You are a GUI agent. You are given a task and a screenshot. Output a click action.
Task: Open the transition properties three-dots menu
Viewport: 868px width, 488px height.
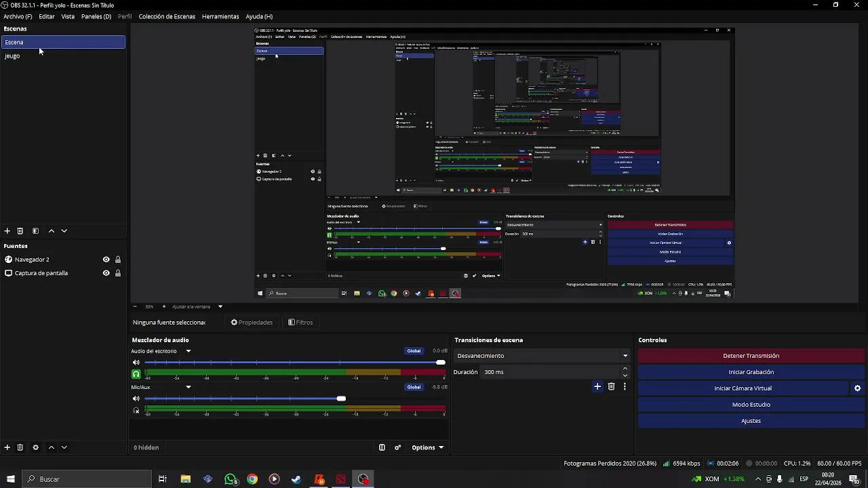[625, 386]
